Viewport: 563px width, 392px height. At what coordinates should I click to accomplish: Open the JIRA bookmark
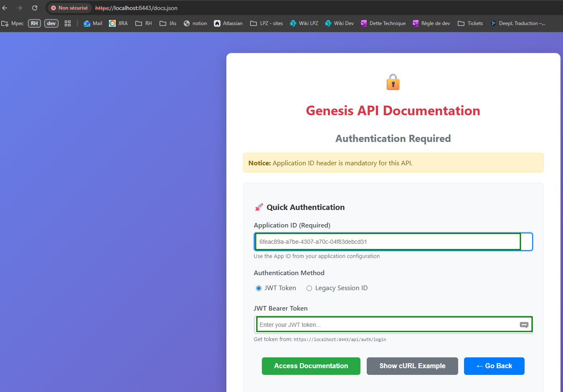[118, 23]
